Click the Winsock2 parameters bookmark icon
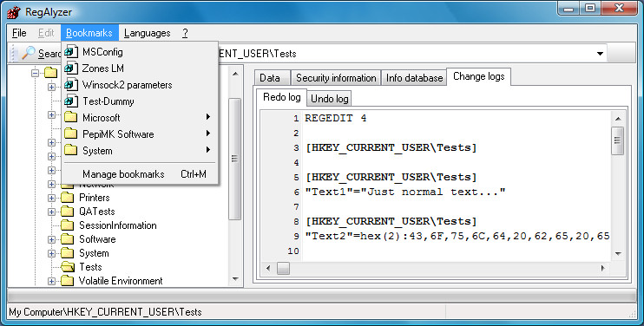This screenshot has height=326, width=644. pyautogui.click(x=71, y=85)
